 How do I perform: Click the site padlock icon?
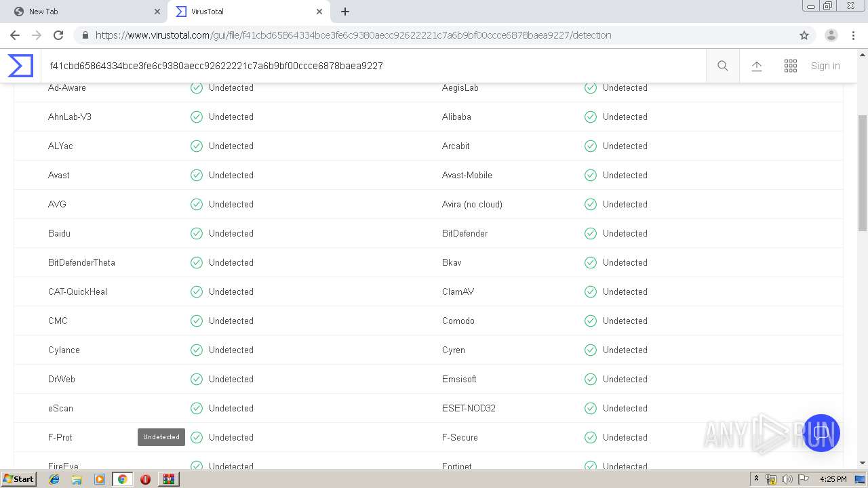85,35
